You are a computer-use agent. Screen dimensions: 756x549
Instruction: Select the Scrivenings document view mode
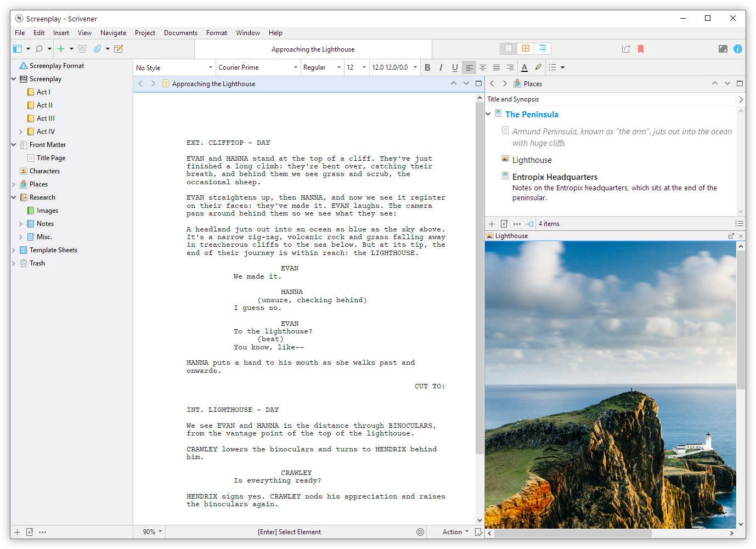coord(507,48)
